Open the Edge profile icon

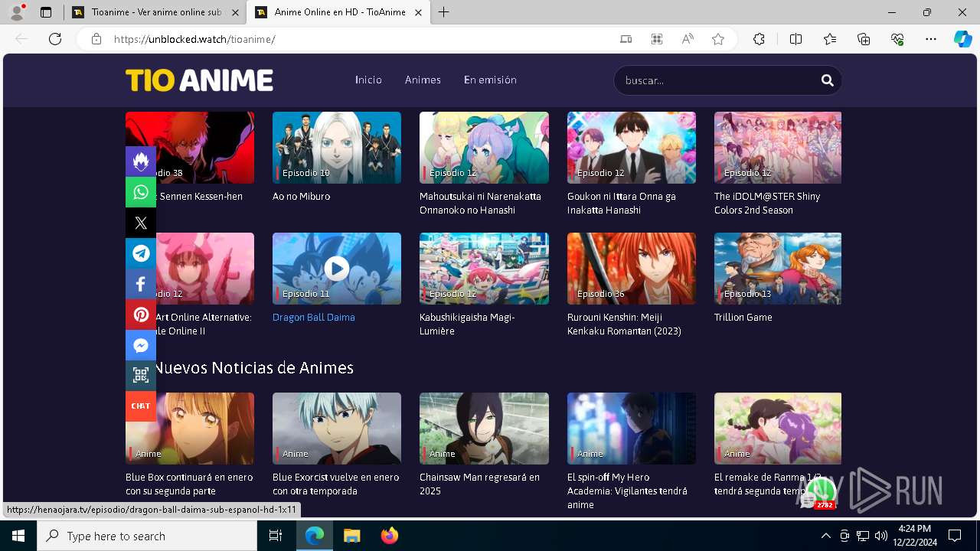17,11
